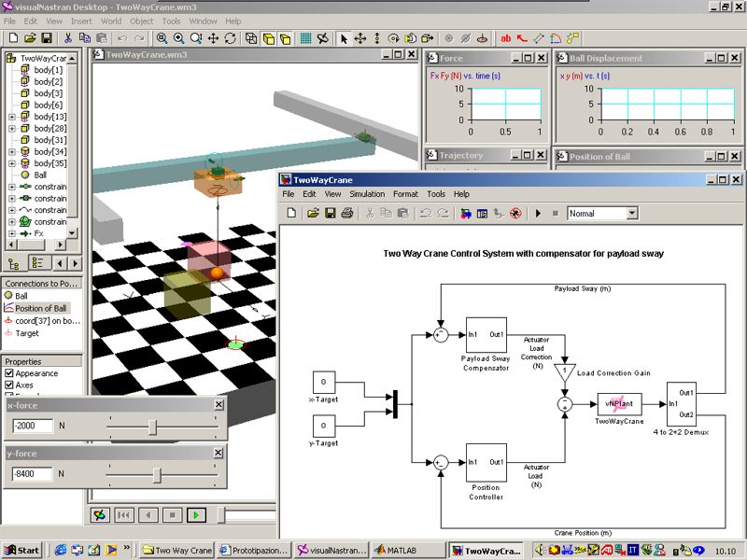Click the New model icon in TwoWayCrane toolbar
This screenshot has height=560, width=747.
click(x=291, y=214)
